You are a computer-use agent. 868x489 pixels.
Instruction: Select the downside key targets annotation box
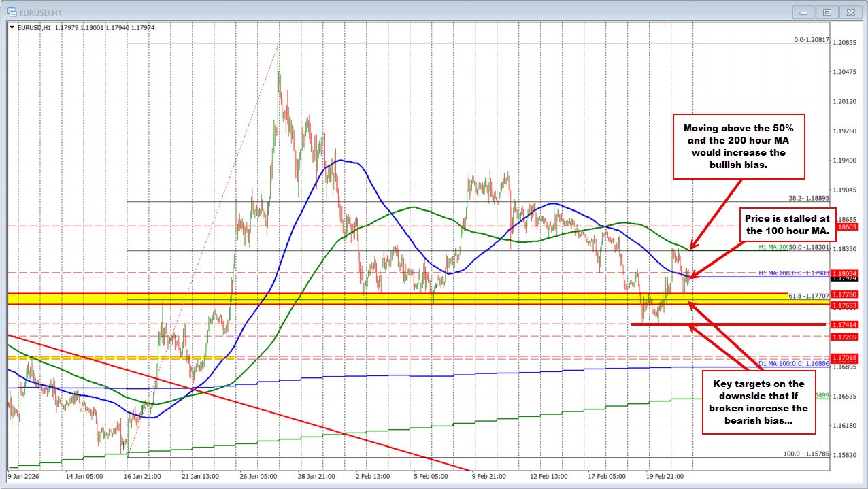(758, 403)
